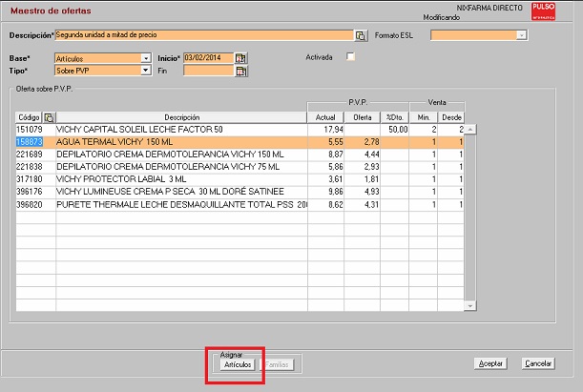
Task: Click into the Descripción text field
Action: click(204, 35)
